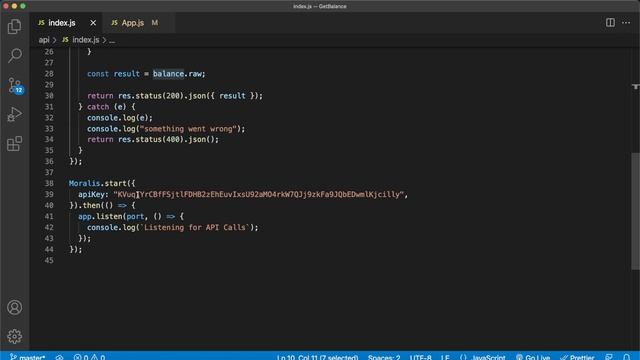Click the api breadcrumb folder
The width and height of the screenshot is (640, 360).
pos(44,40)
